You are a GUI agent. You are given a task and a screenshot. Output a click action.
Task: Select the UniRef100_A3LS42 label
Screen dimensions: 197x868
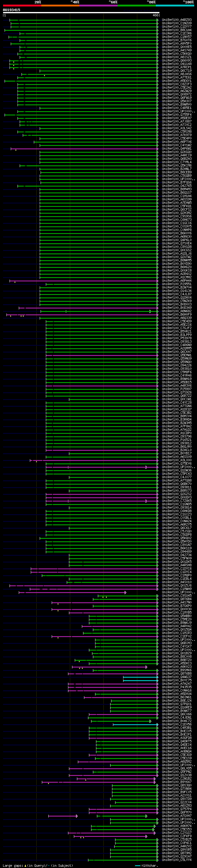176,128
